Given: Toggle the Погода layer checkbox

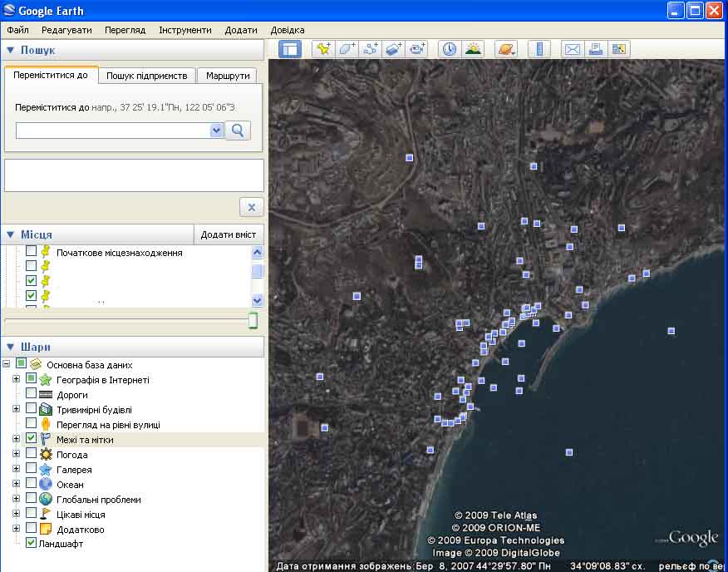Looking at the screenshot, I should (x=32, y=455).
